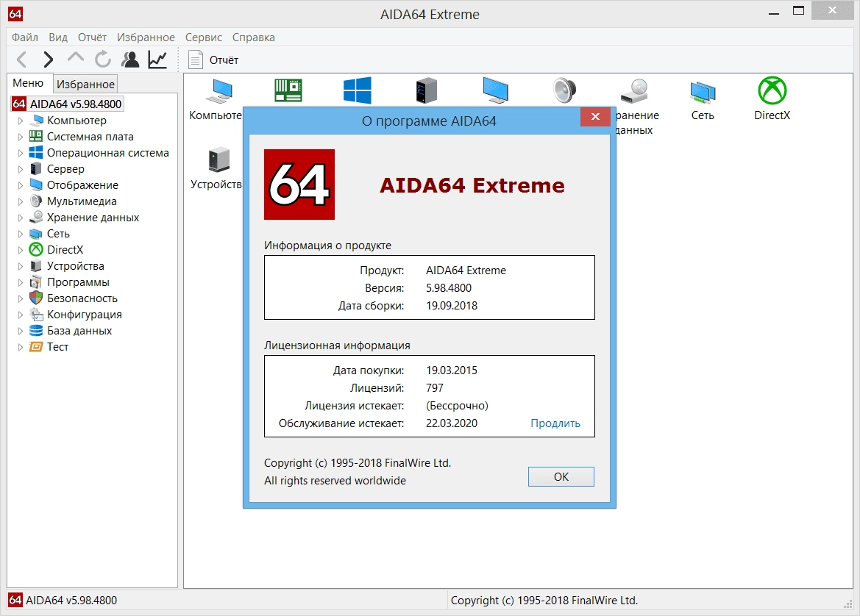
Task: Click the Отчёт report toolbar button
Action: click(213, 60)
